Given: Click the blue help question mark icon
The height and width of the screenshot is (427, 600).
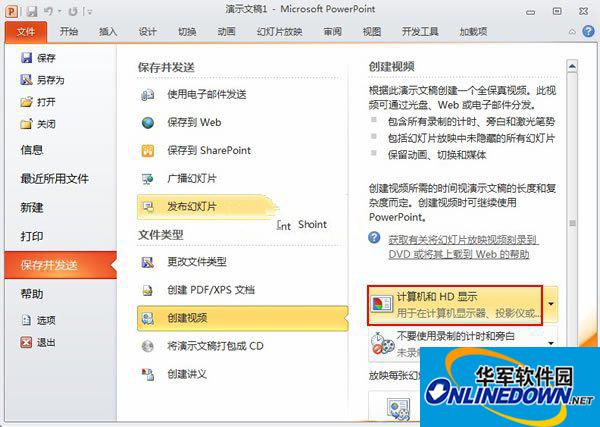Looking at the screenshot, I should [588, 31].
